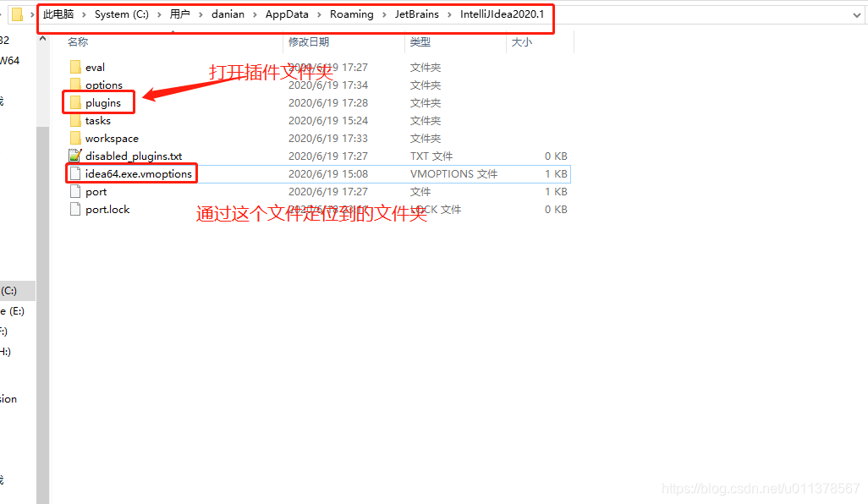868x504 pixels.
Task: Select the options folder name
Action: point(104,85)
